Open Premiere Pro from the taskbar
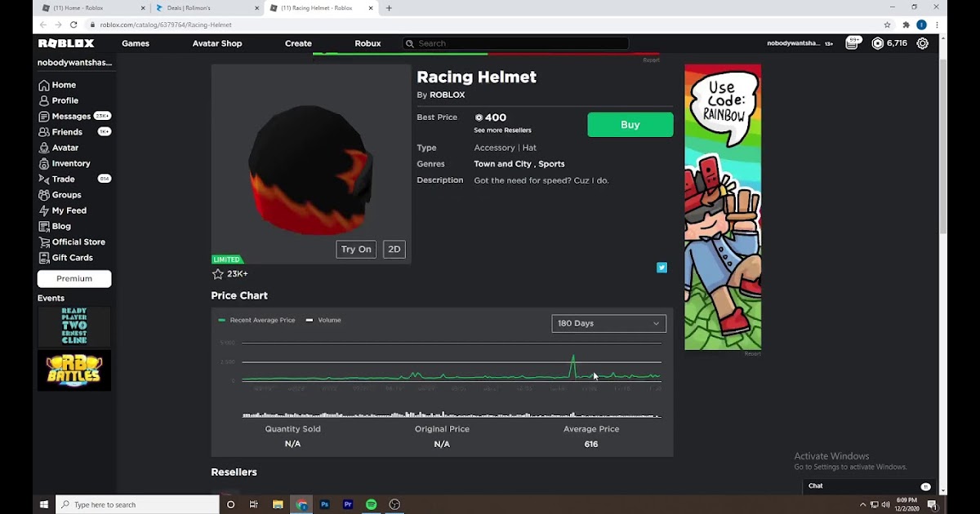980x514 pixels. click(x=348, y=504)
